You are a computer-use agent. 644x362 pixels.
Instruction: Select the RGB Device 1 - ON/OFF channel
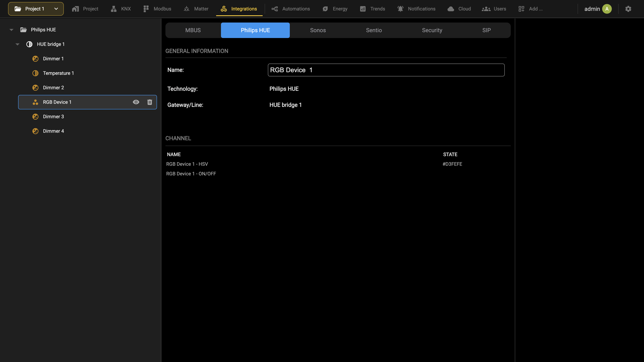pos(191,174)
